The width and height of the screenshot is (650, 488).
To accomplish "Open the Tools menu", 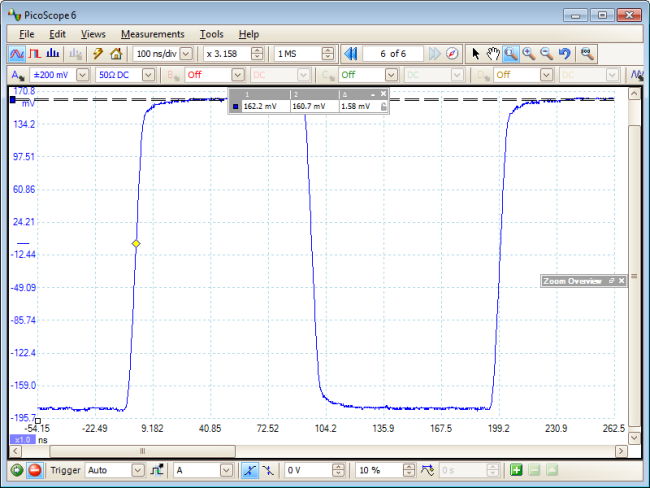I will click(x=211, y=34).
